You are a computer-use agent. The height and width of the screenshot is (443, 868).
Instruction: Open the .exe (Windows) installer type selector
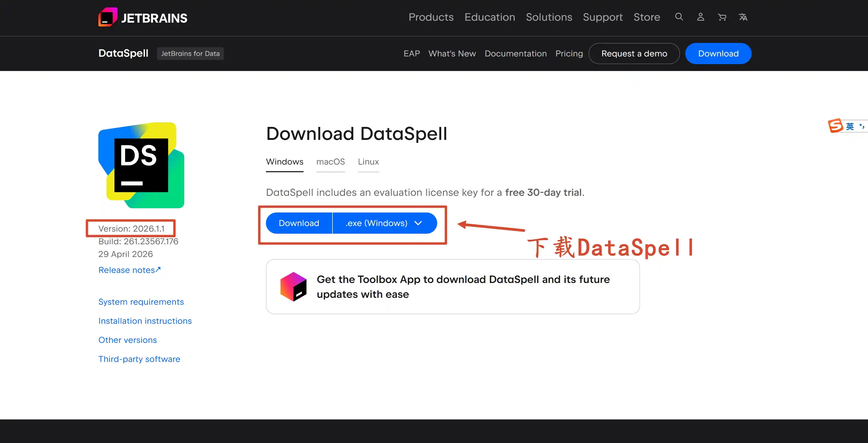384,223
